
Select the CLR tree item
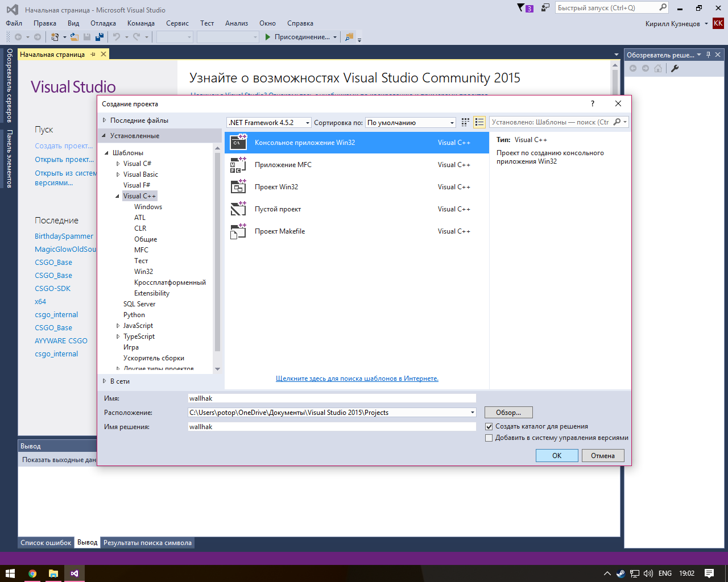pyautogui.click(x=140, y=228)
